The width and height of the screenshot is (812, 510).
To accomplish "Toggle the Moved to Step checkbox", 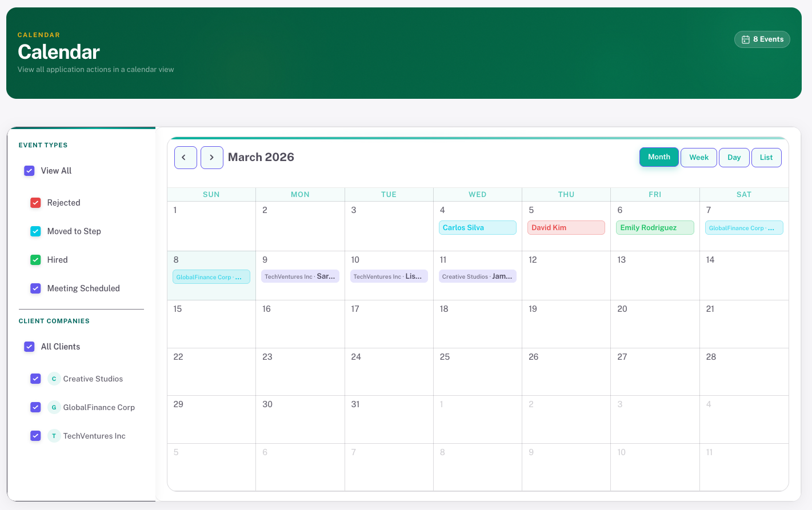I will click(x=35, y=231).
